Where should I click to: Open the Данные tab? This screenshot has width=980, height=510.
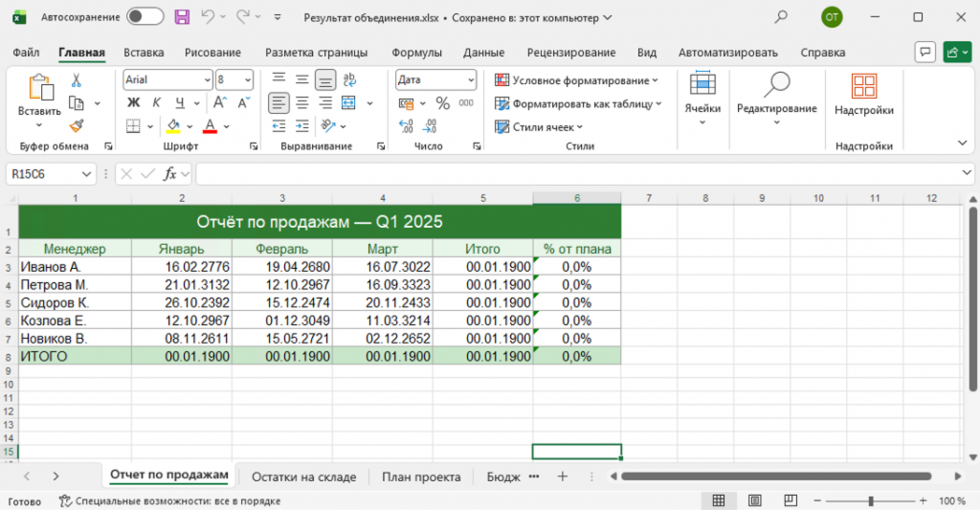(x=483, y=53)
